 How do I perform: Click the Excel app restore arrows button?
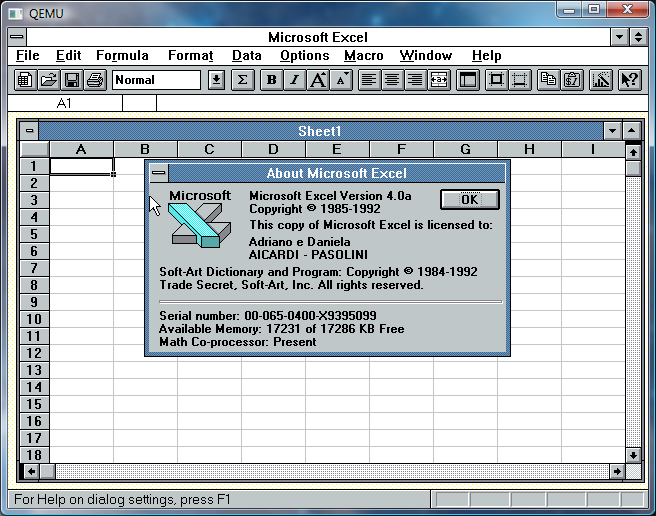tap(638, 37)
